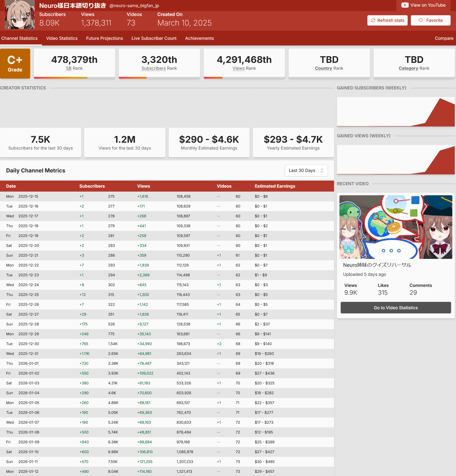Image resolution: width=456 pixels, height=476 pixels.
Task: Click the 4,291,468th Views Rank card
Action: click(x=244, y=63)
